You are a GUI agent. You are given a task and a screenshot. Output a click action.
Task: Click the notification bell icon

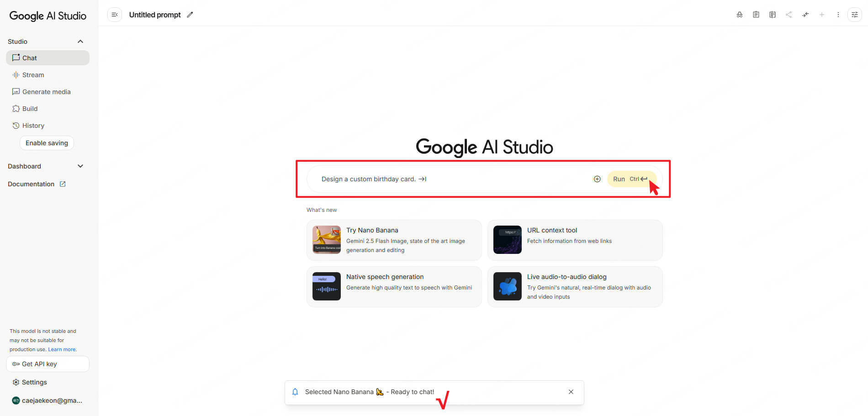295,392
